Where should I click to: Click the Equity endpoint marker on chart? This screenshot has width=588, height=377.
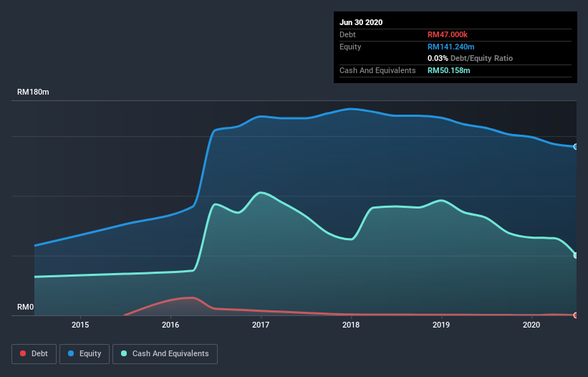pos(576,147)
